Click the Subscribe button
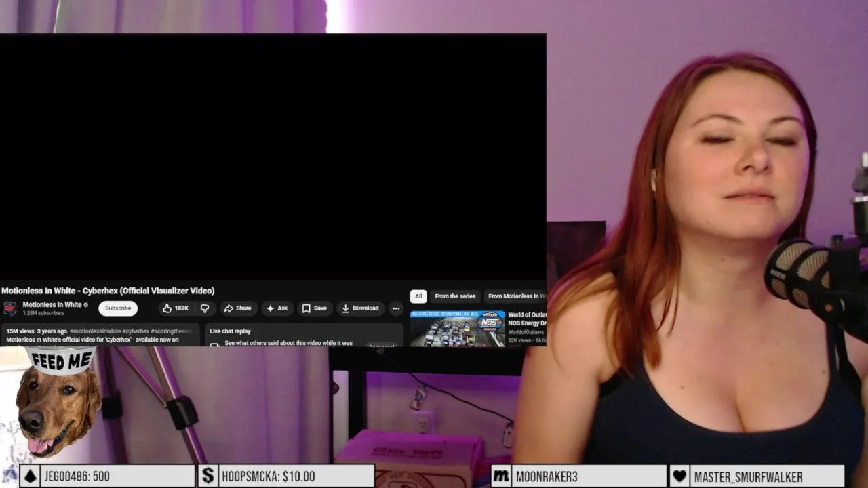 (118, 308)
